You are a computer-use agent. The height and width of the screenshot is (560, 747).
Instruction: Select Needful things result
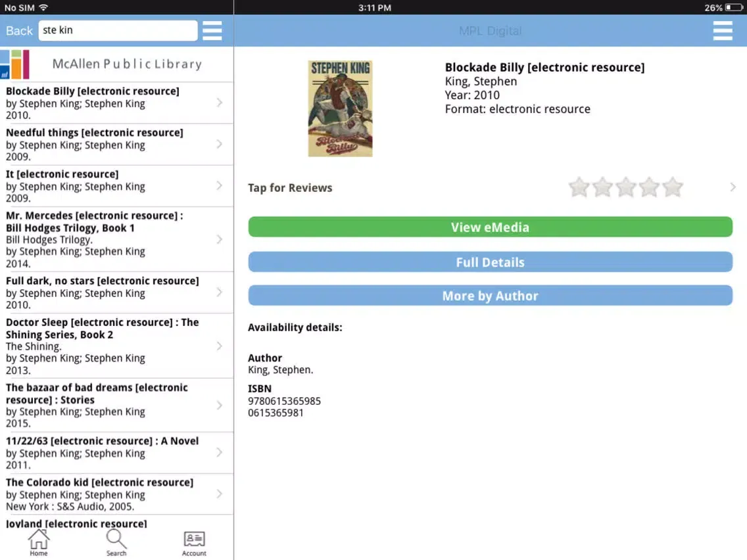click(117, 145)
